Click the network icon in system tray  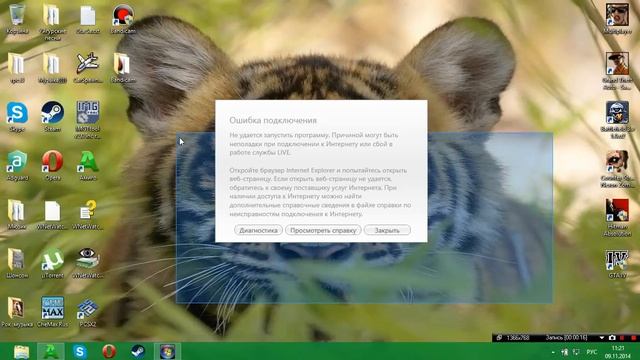577,352
